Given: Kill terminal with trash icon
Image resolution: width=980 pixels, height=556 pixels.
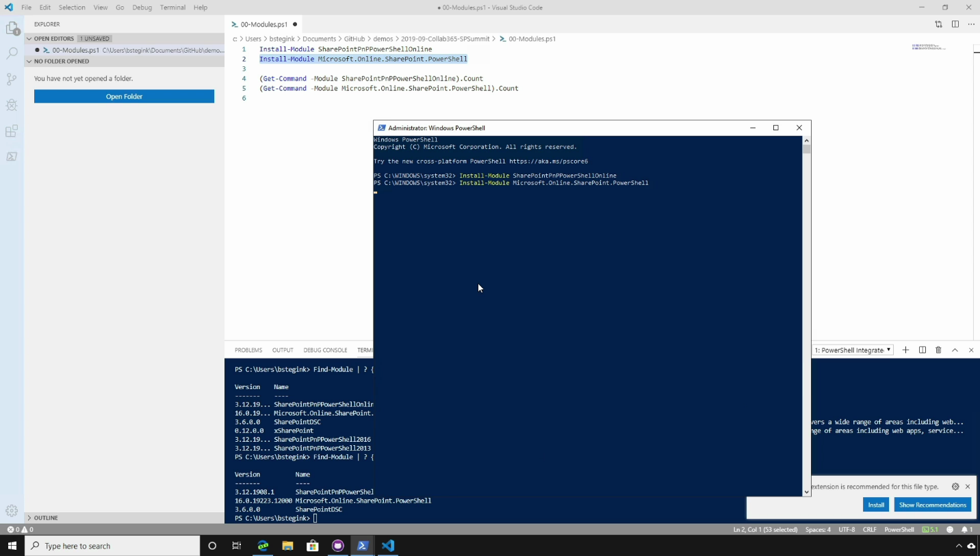Looking at the screenshot, I should [938, 350].
